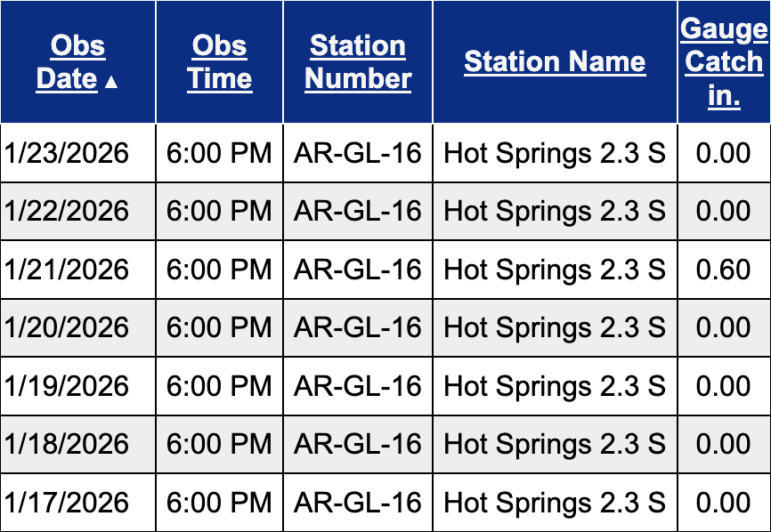Viewport: 771px width, 532px height.
Task: Sort by Station Name column header
Action: pyautogui.click(x=555, y=61)
